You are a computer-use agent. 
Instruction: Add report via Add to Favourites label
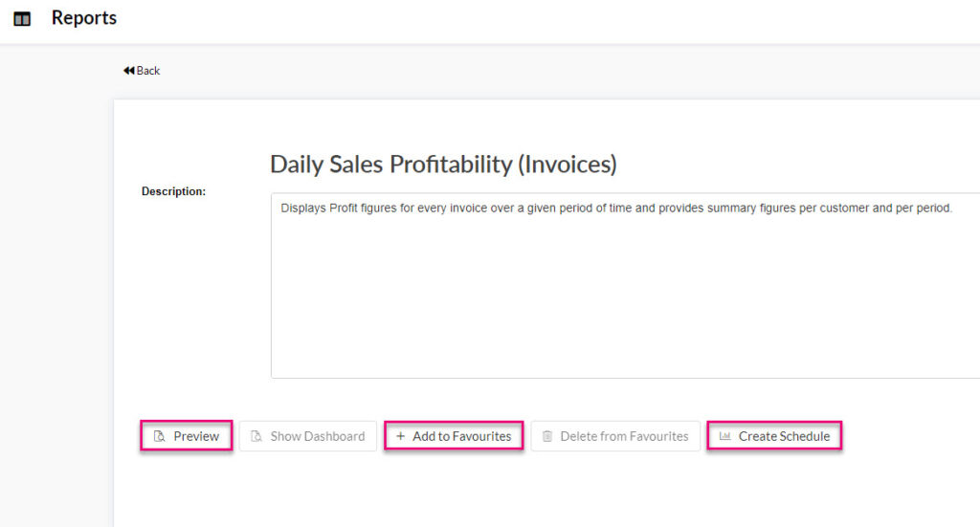[462, 436]
